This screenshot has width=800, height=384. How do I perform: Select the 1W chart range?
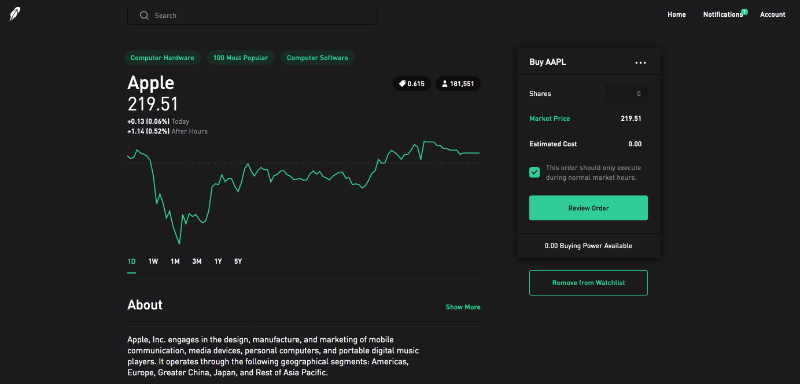153,262
